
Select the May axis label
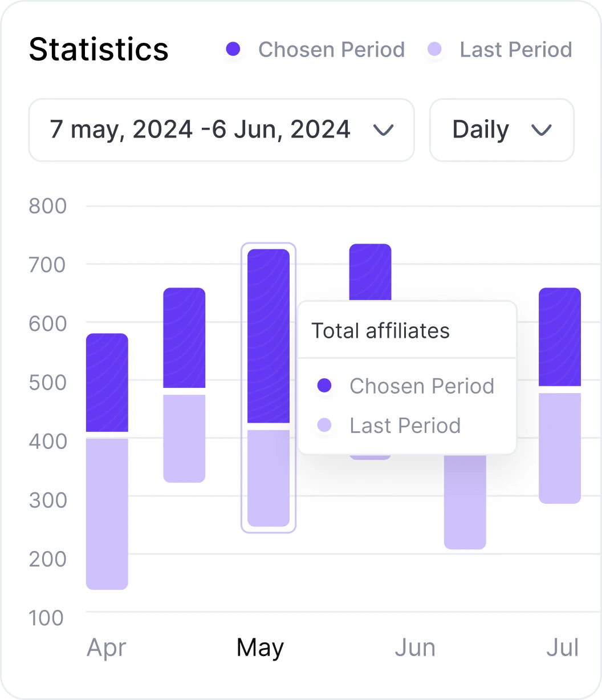(260, 648)
